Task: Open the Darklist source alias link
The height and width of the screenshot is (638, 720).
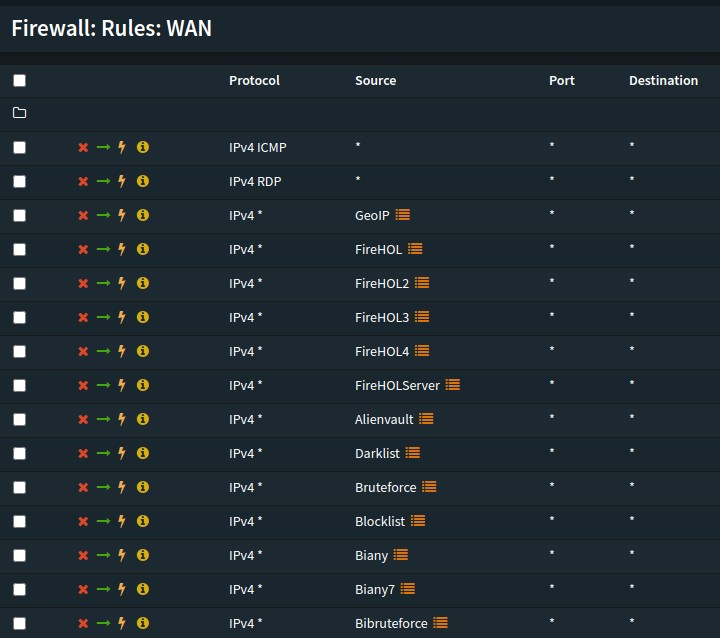Action: (377, 454)
